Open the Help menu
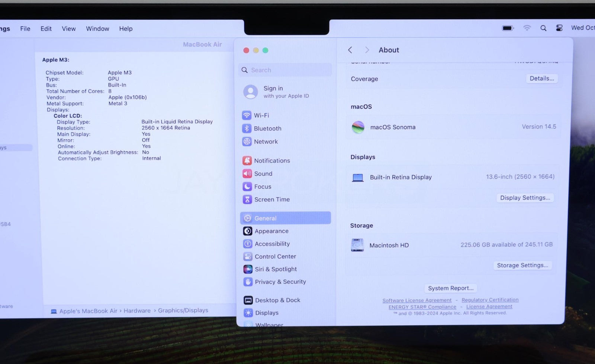 tap(126, 29)
